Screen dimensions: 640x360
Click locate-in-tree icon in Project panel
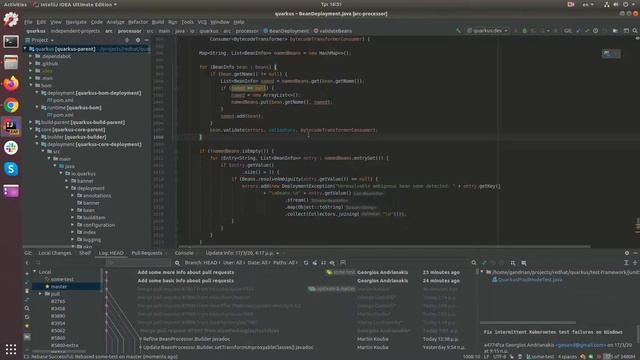[127, 40]
